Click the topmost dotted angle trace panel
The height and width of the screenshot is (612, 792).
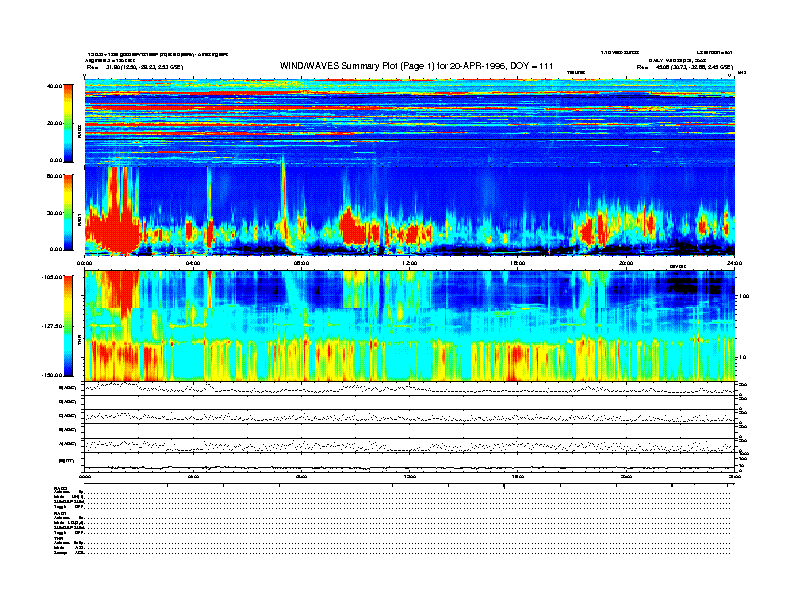tap(410, 388)
